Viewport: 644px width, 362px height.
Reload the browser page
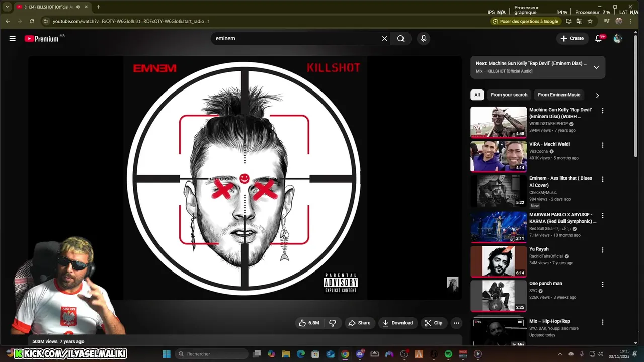point(32,21)
